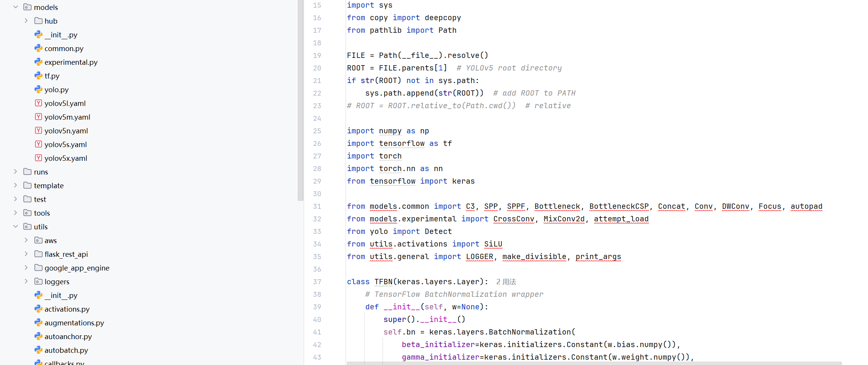Expand the tools folder chevron
This screenshot has width=868, height=365.
pyautogui.click(x=16, y=213)
